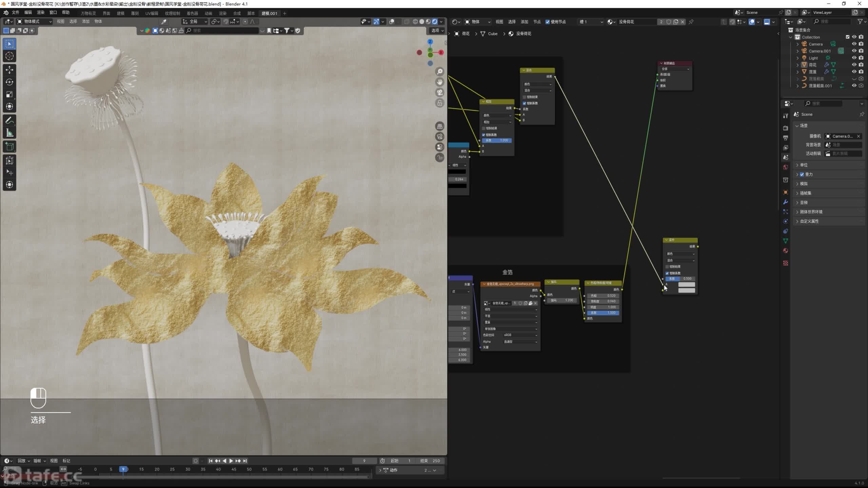Open the 编辑 menu
This screenshot has width=868, height=488.
(28, 13)
